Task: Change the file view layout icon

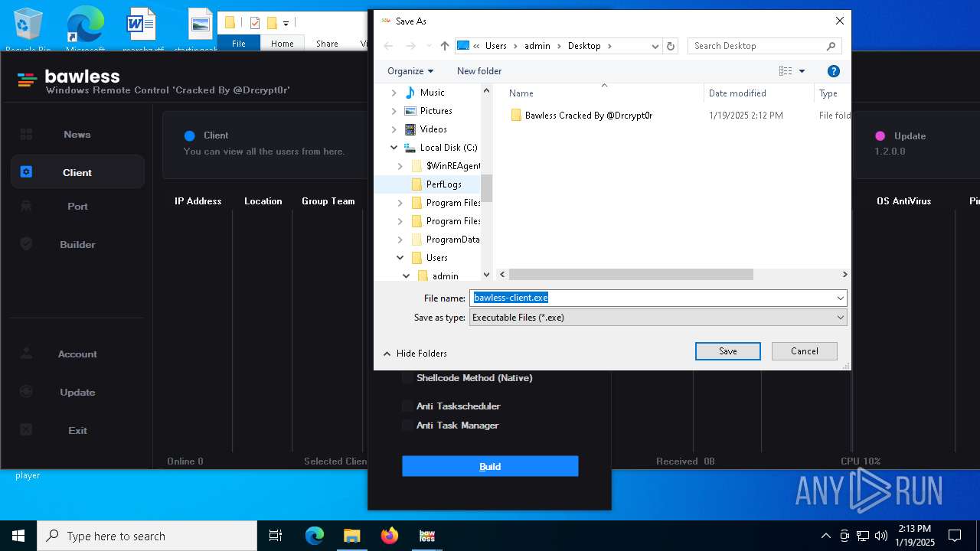Action: pyautogui.click(x=786, y=71)
